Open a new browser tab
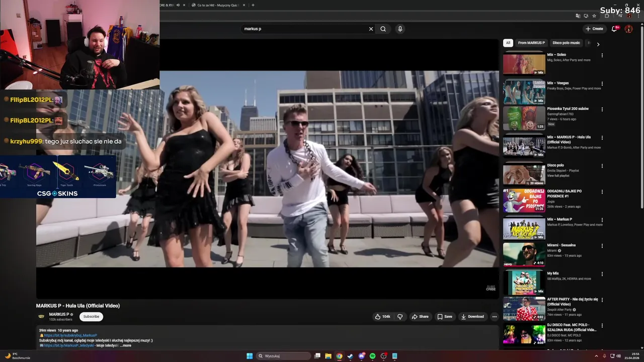Screen dimensions: 644x362 click(253, 5)
